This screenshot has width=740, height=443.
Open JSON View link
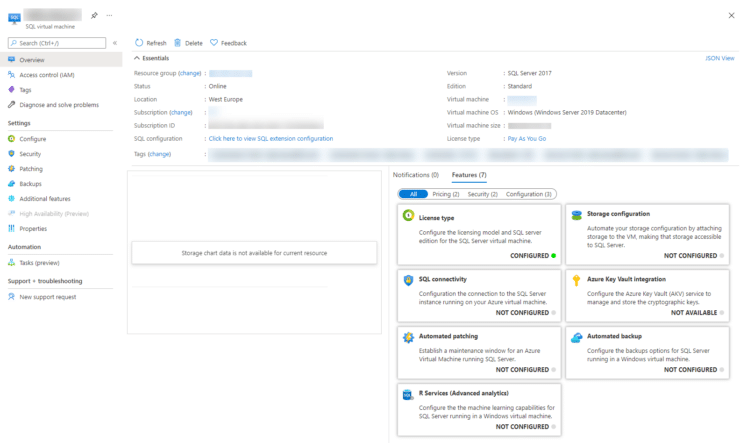pos(720,58)
